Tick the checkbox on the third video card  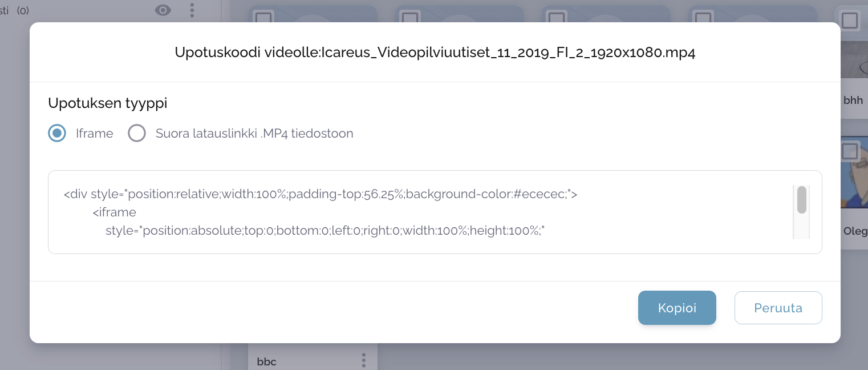pyautogui.click(x=556, y=18)
